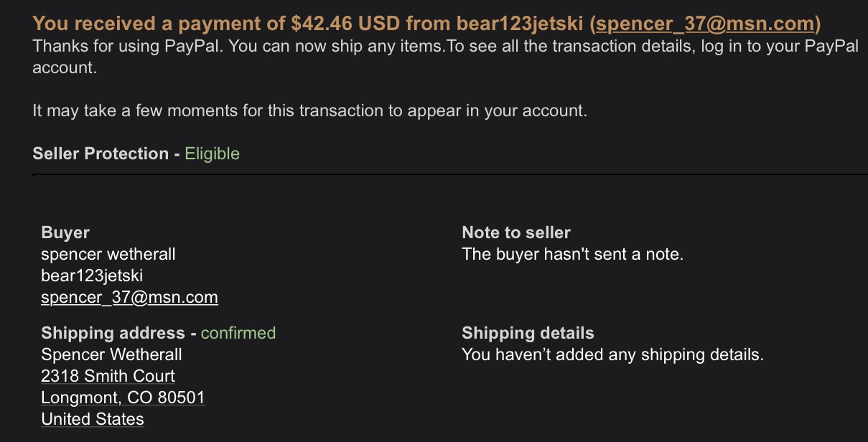
Task: Click the Shipping address heading
Action: 113,333
